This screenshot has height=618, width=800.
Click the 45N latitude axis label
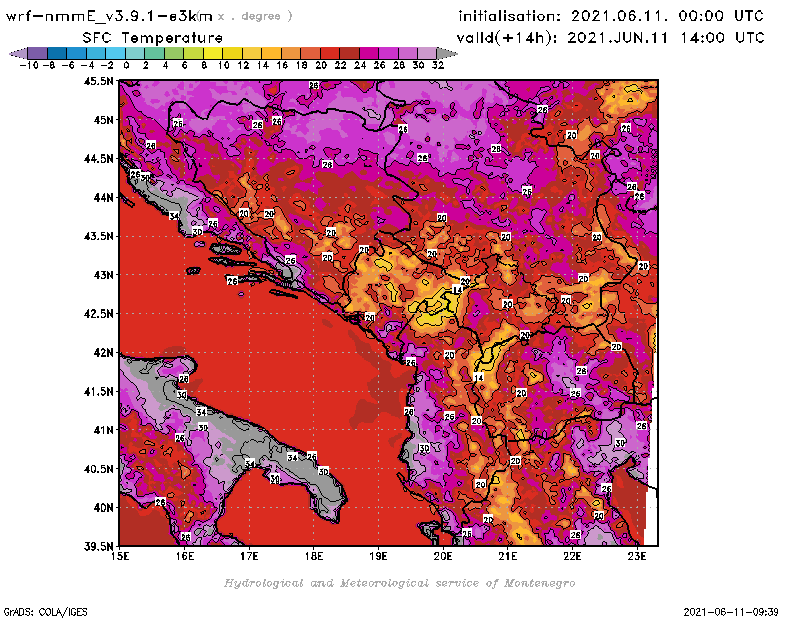click(x=103, y=120)
